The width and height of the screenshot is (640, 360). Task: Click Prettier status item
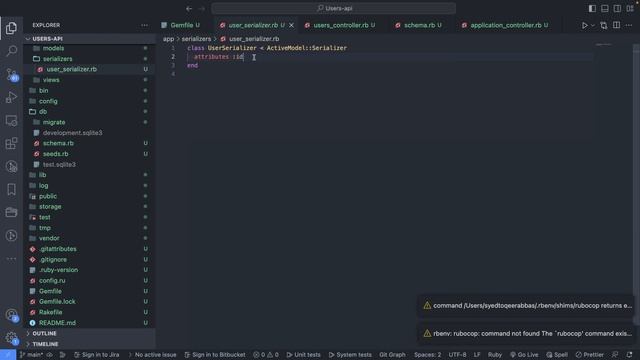(x=589, y=355)
